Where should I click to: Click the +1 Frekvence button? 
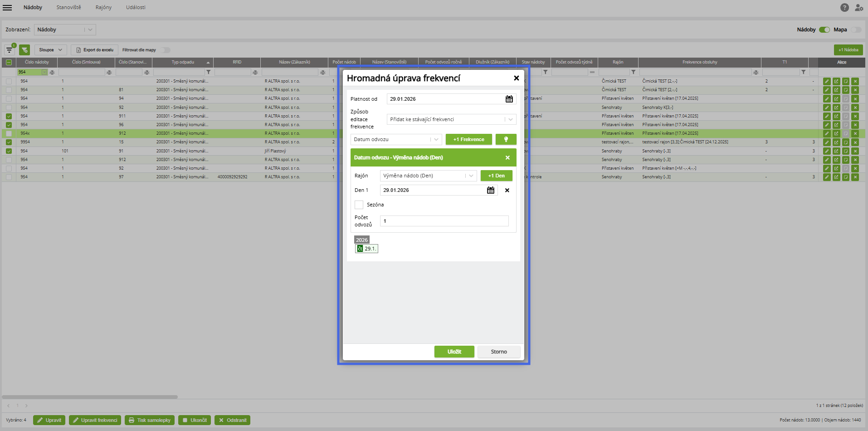tap(468, 139)
